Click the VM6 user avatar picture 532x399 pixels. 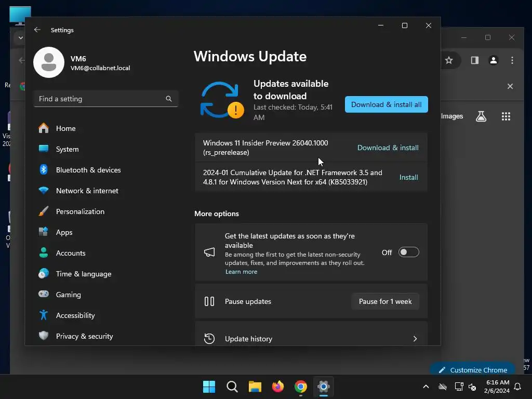point(49,62)
